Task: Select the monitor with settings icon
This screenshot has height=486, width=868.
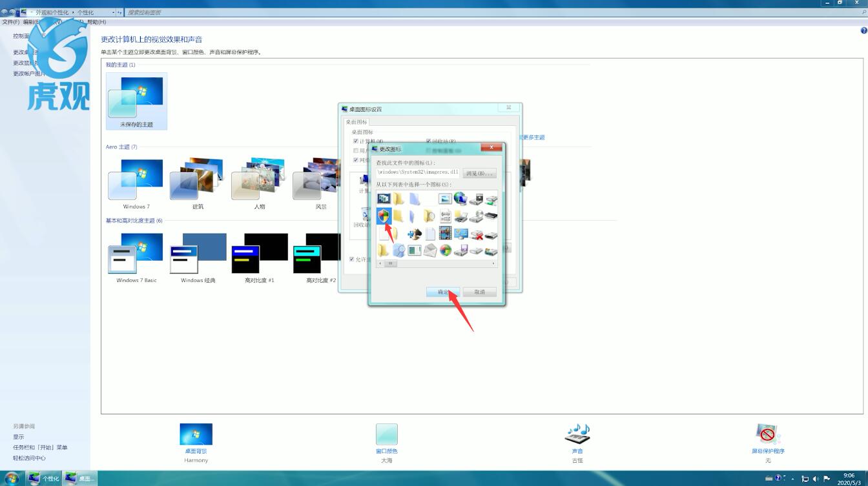Action: tap(460, 234)
